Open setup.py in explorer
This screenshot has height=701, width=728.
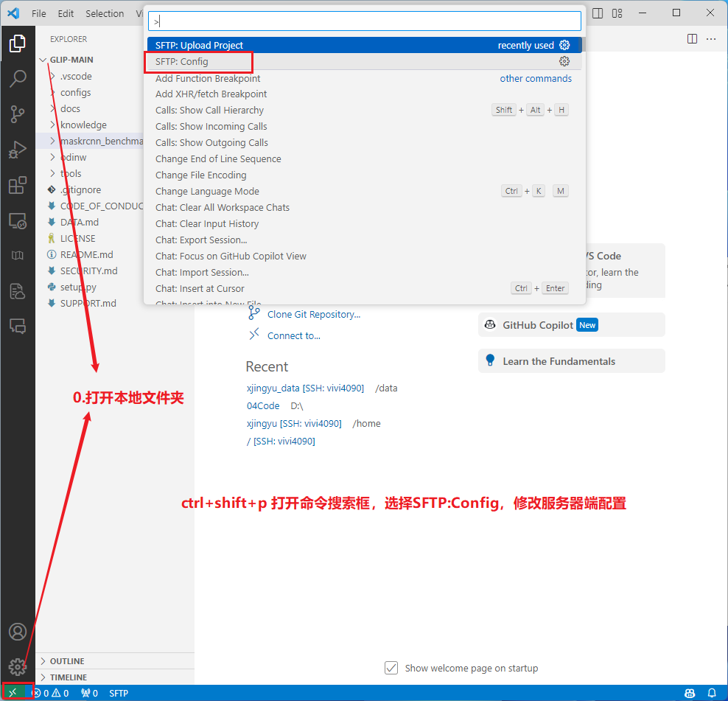tap(78, 287)
